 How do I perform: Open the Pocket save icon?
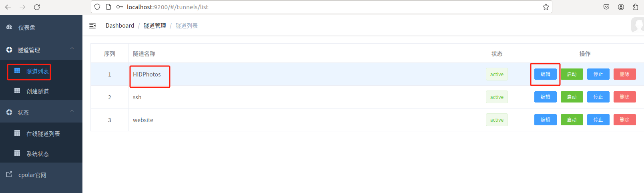tap(606, 7)
